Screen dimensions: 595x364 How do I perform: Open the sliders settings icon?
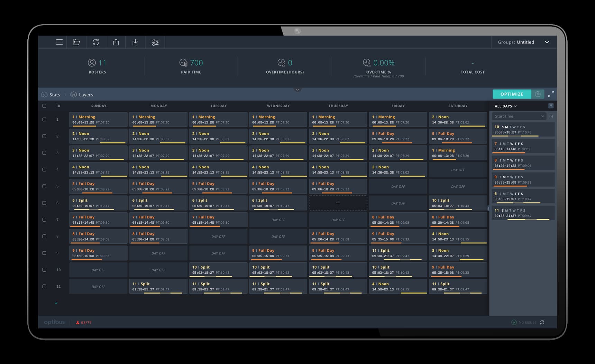point(155,42)
